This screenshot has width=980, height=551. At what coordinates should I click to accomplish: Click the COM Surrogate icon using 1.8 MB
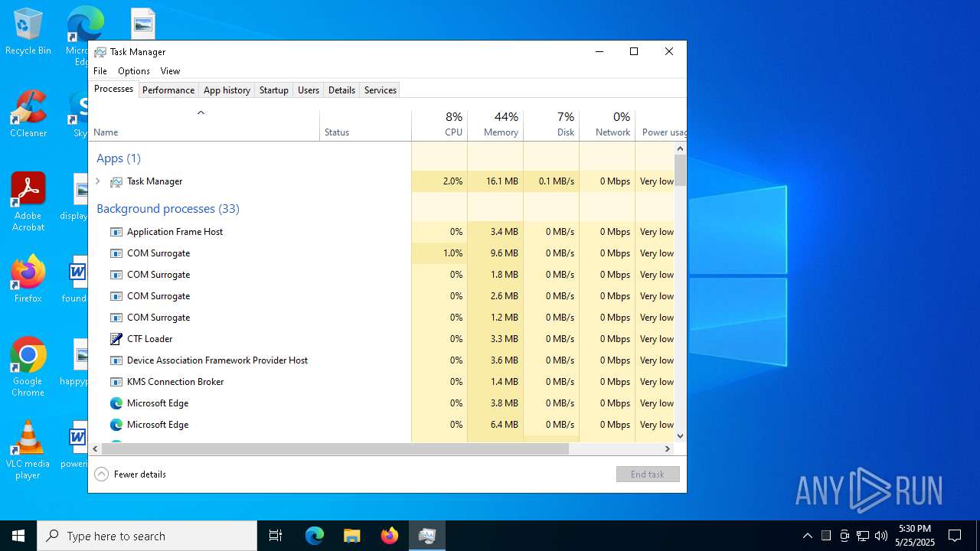tap(116, 275)
